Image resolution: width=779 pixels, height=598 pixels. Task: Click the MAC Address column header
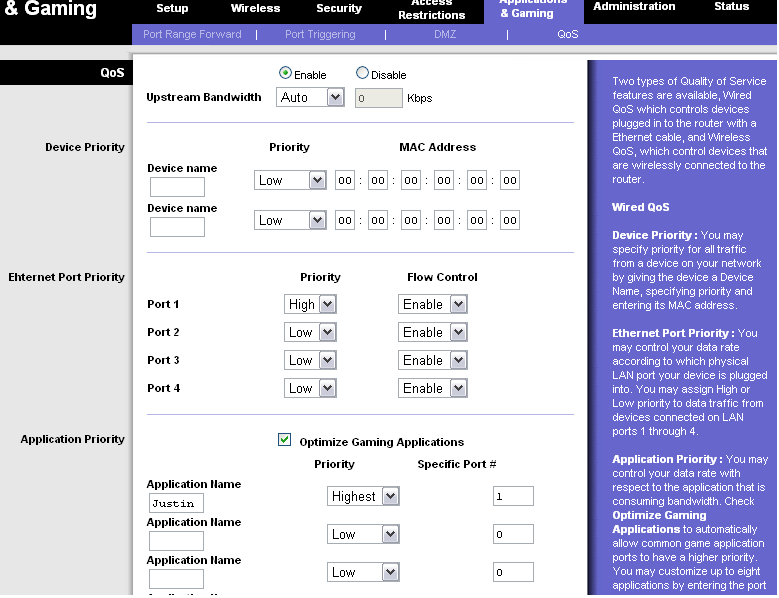pyautogui.click(x=437, y=147)
